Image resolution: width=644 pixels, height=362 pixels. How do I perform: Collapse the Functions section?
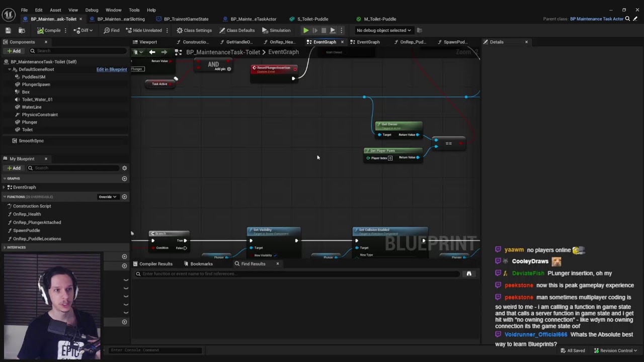[x=5, y=197]
